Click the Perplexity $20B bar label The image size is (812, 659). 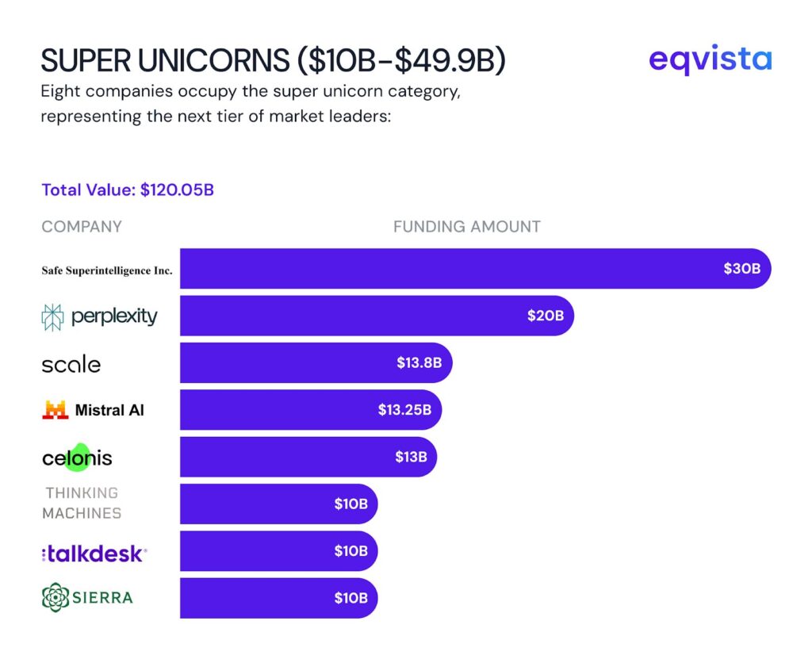pyautogui.click(x=546, y=316)
